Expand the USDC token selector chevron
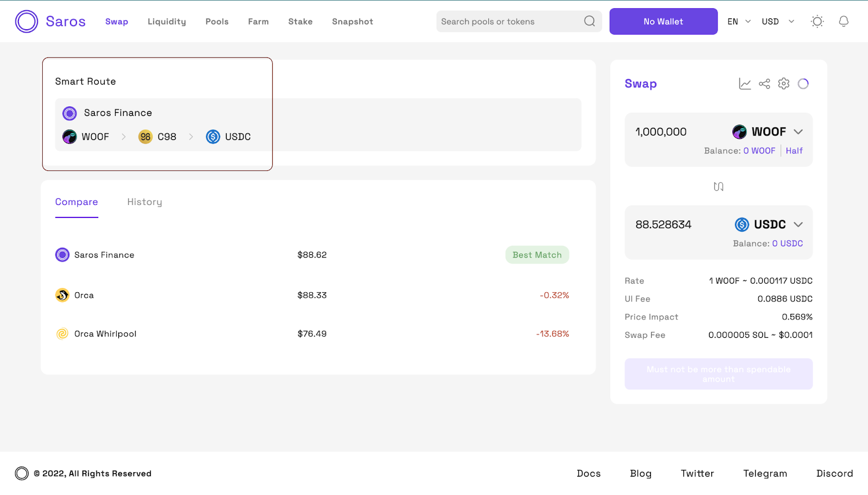Screen dimensions: 868x495 coord(798,224)
